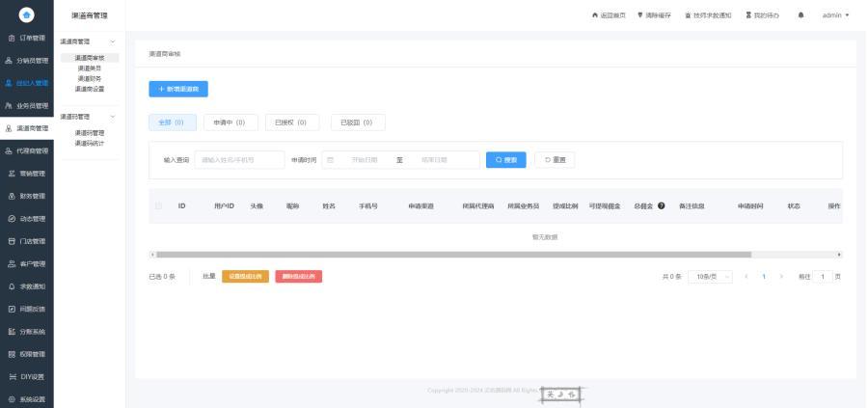Go to previous page with left arrow

[x=746, y=276]
